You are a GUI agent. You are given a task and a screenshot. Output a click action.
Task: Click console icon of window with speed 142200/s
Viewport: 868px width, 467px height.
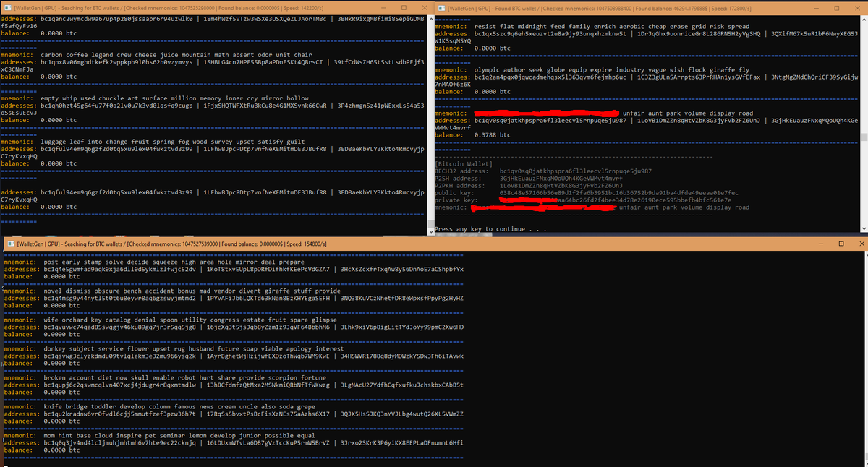click(7, 7)
